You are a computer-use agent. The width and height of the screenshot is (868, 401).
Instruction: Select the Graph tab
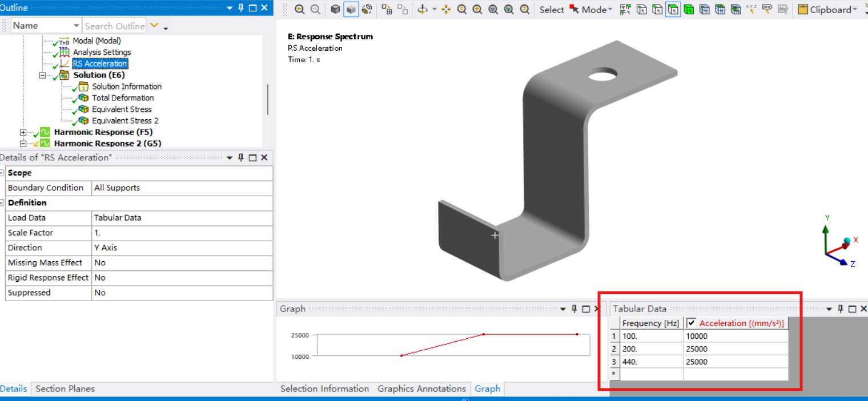click(488, 388)
